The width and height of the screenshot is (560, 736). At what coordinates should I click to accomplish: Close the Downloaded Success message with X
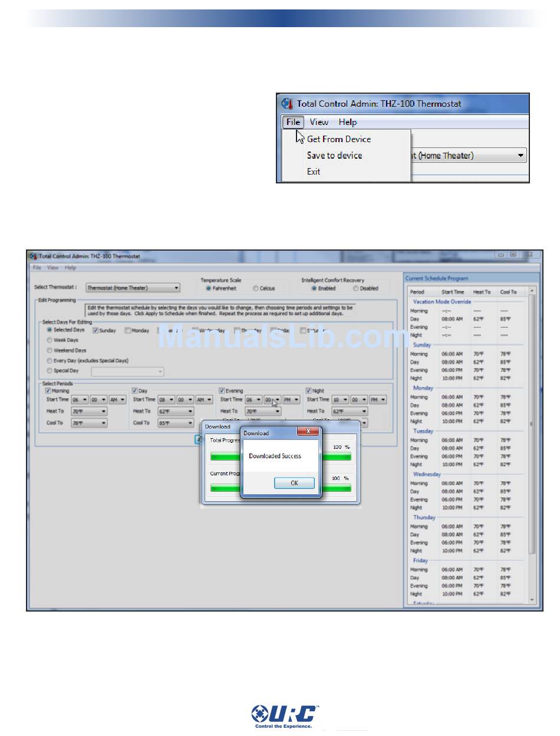tap(308, 432)
